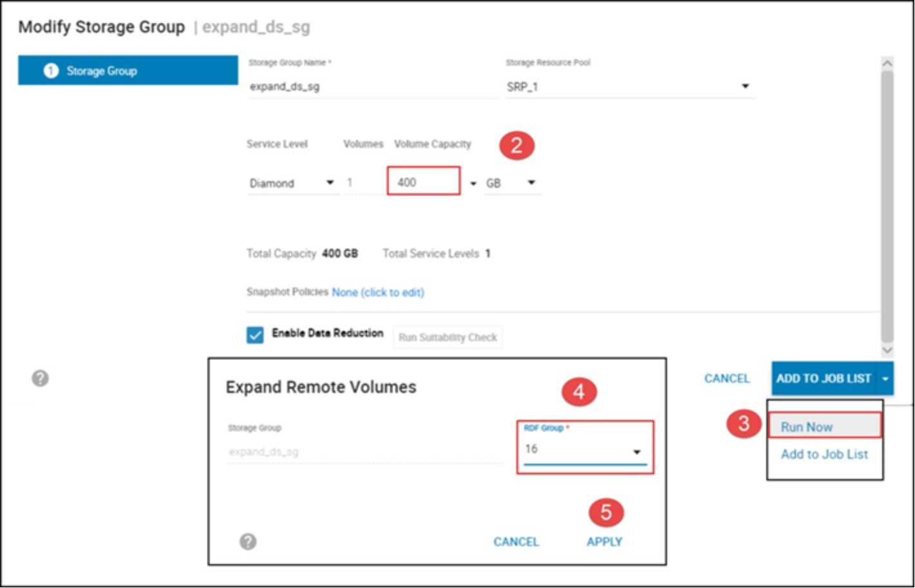The image size is (915, 588).
Task: Click the Total Capacity 400 GB value
Action: 339,254
